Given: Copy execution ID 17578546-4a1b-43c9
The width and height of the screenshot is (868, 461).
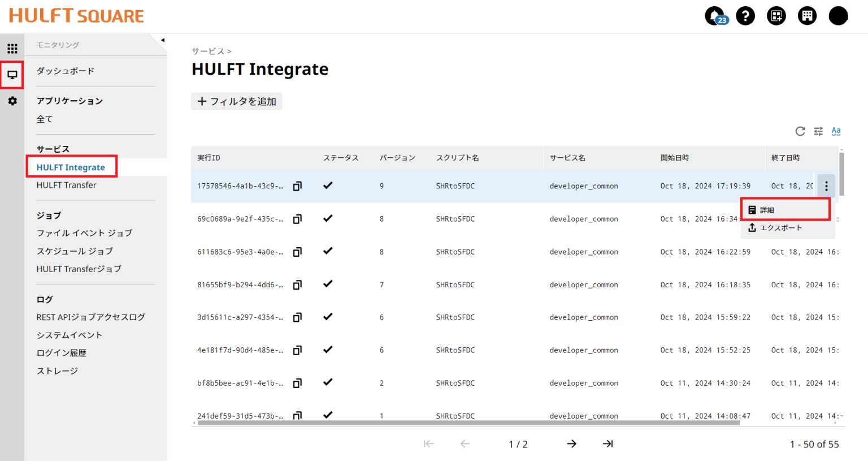Looking at the screenshot, I should (297, 186).
